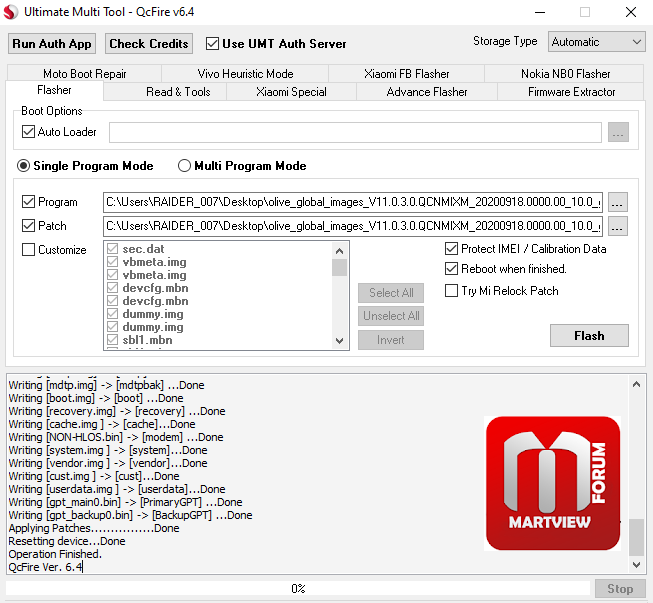The width and height of the screenshot is (653, 603).
Task: Browse for Patch file
Action: pos(618,226)
